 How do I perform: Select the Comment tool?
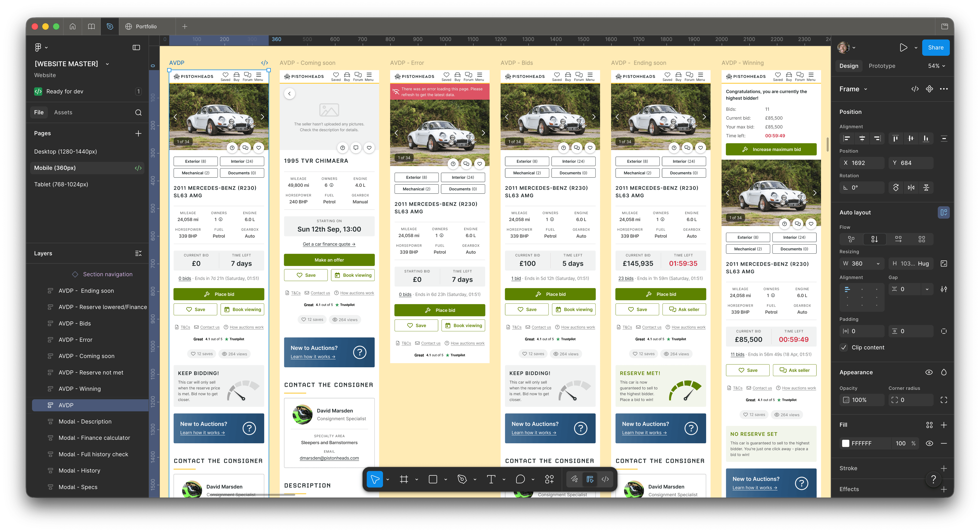pos(520,479)
